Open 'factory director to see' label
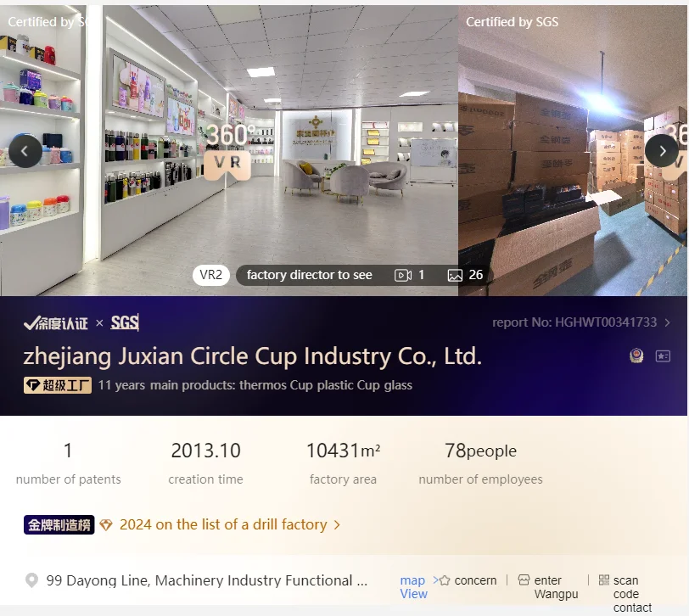 (310, 275)
